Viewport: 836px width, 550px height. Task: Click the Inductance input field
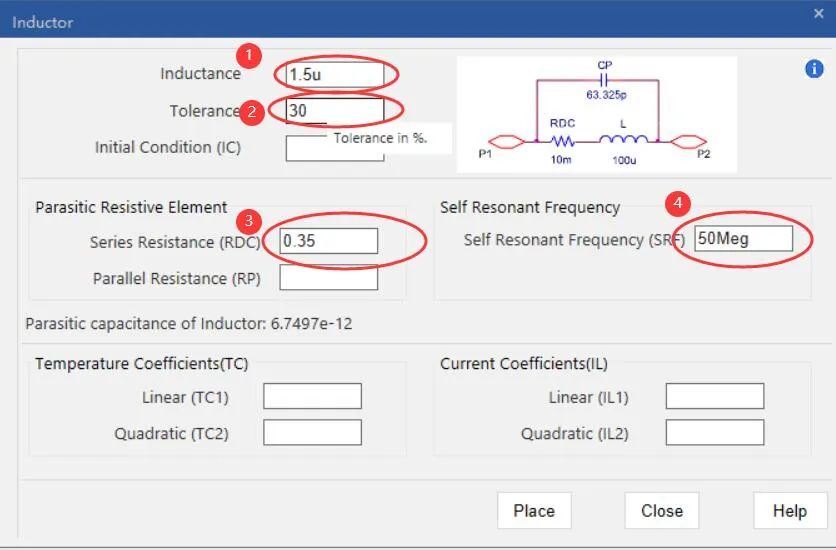point(334,74)
